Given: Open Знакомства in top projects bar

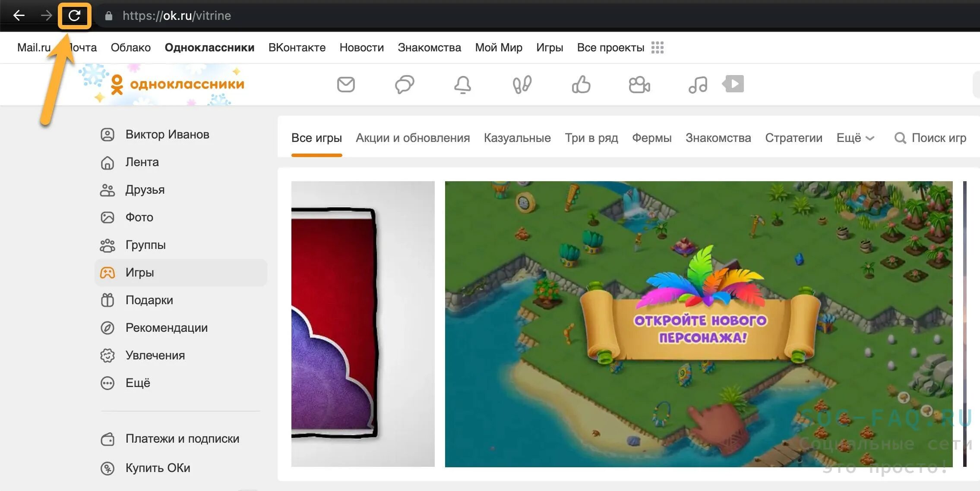Looking at the screenshot, I should (430, 47).
